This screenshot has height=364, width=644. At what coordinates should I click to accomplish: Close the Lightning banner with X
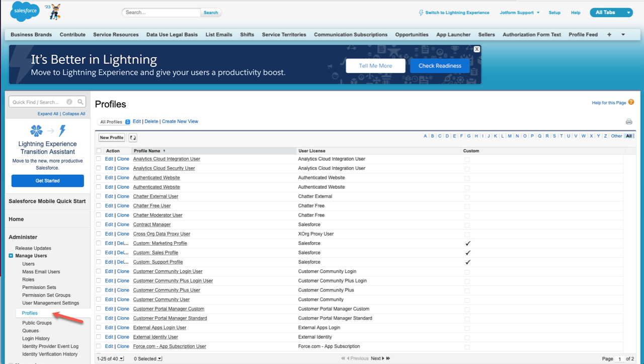(476, 49)
